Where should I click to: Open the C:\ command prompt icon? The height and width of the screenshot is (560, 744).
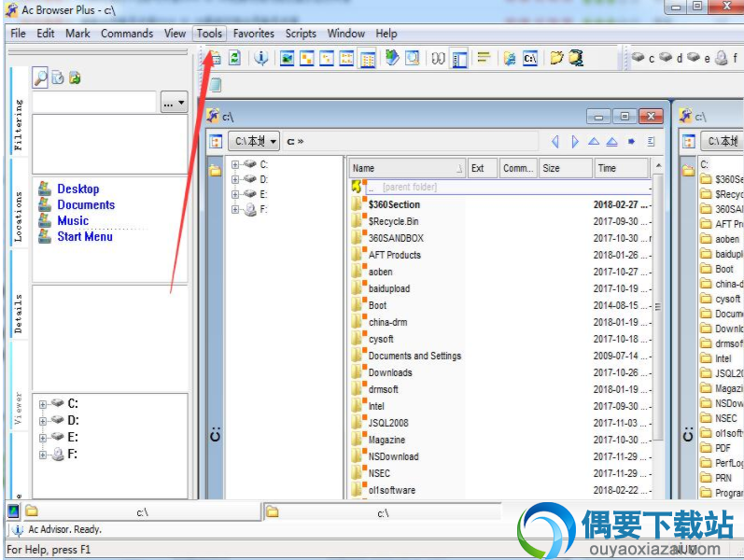(x=530, y=59)
